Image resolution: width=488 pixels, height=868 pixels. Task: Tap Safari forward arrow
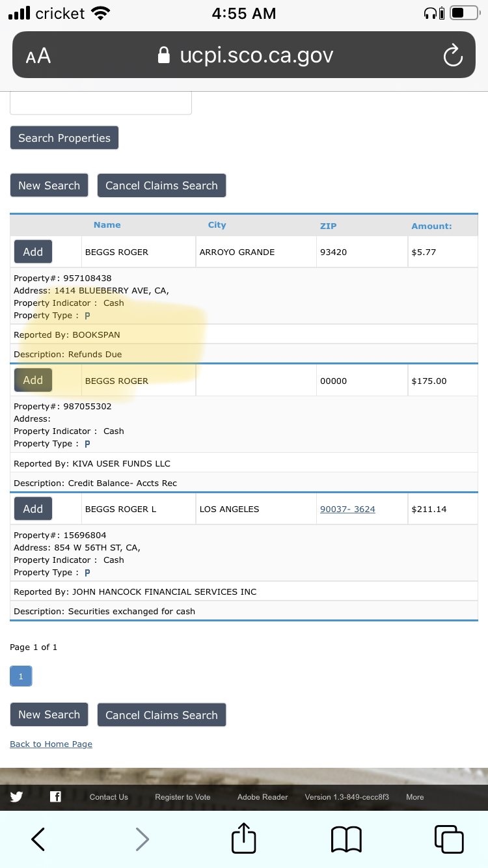click(x=142, y=839)
